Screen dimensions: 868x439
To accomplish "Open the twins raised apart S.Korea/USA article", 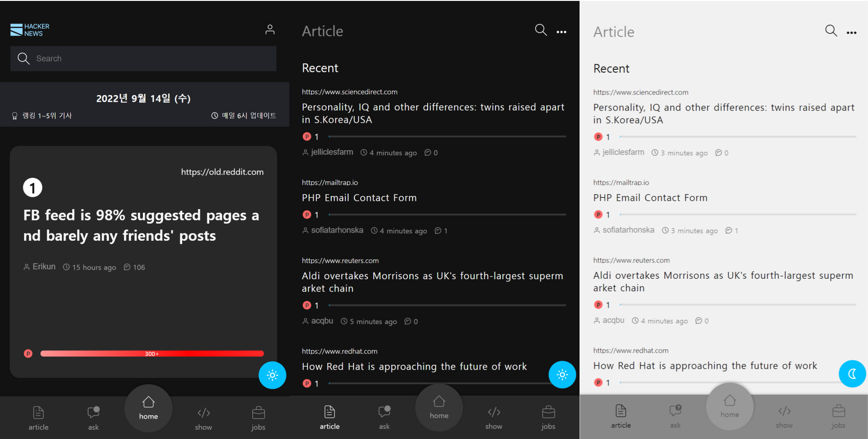I will (433, 113).
